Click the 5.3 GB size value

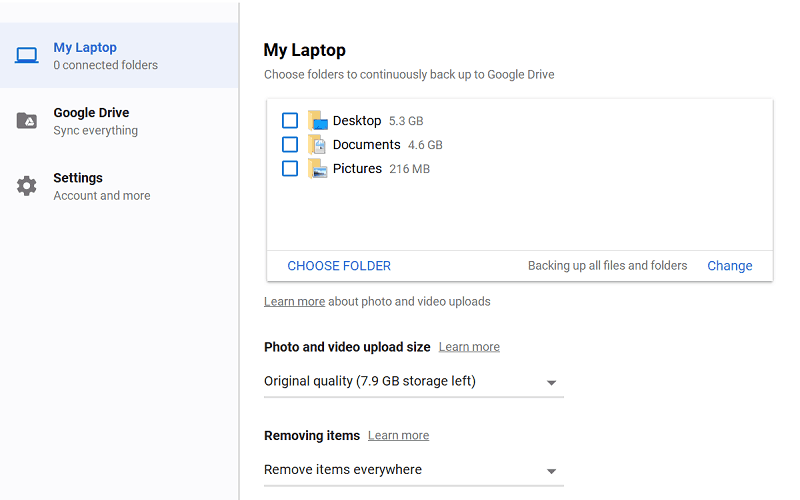click(406, 121)
